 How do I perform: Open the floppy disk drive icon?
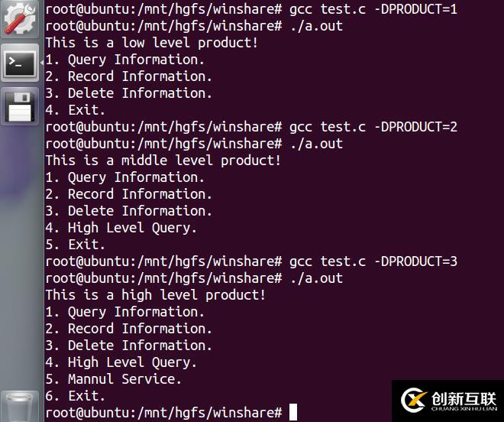19,105
